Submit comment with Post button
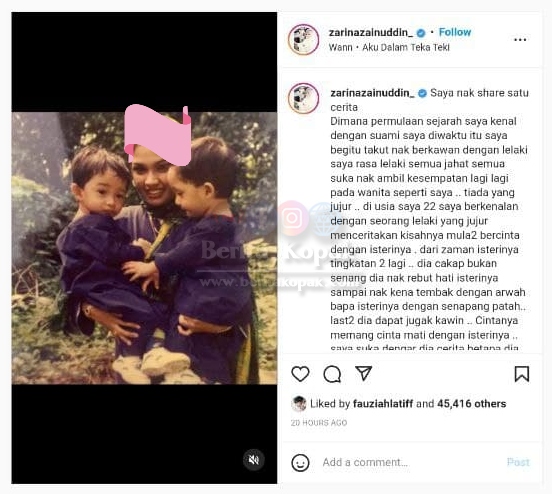Image resolution: width=552 pixels, height=494 pixels. [518, 462]
